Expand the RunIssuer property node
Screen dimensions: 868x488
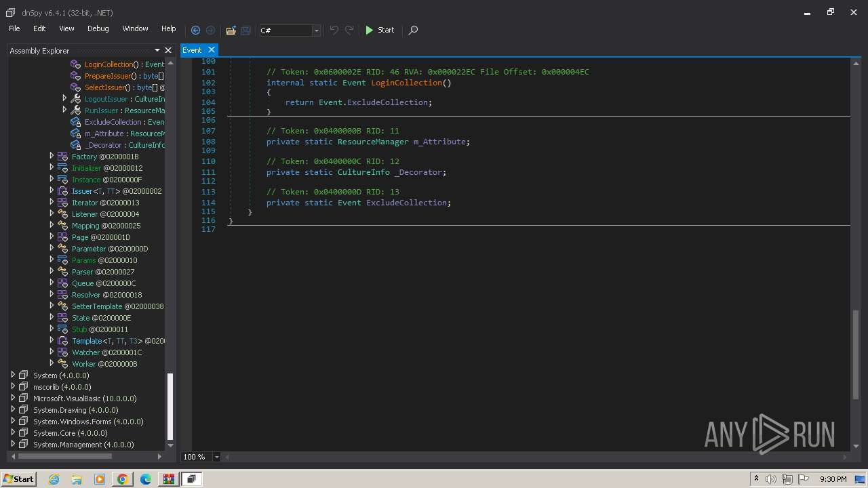(64, 110)
